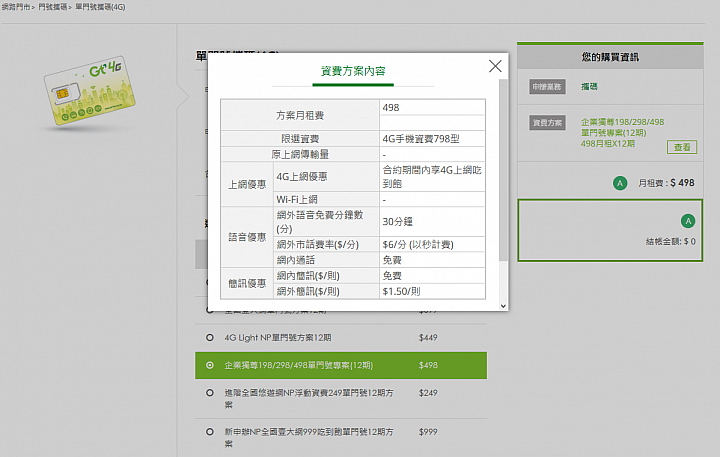The height and width of the screenshot is (457, 720).
Task: Click the 結帳金額: $ 0 text
Action: [670, 242]
